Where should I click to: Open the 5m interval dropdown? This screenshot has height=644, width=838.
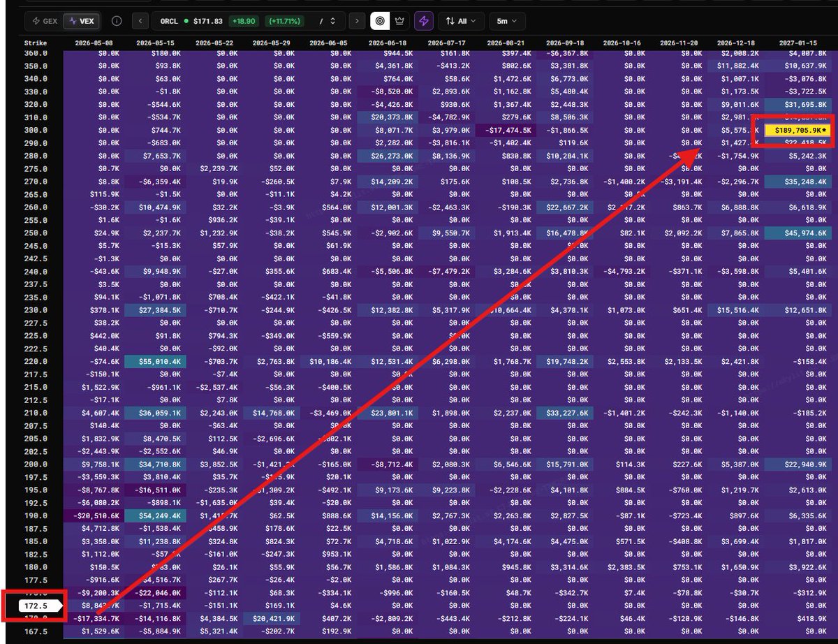pos(508,21)
